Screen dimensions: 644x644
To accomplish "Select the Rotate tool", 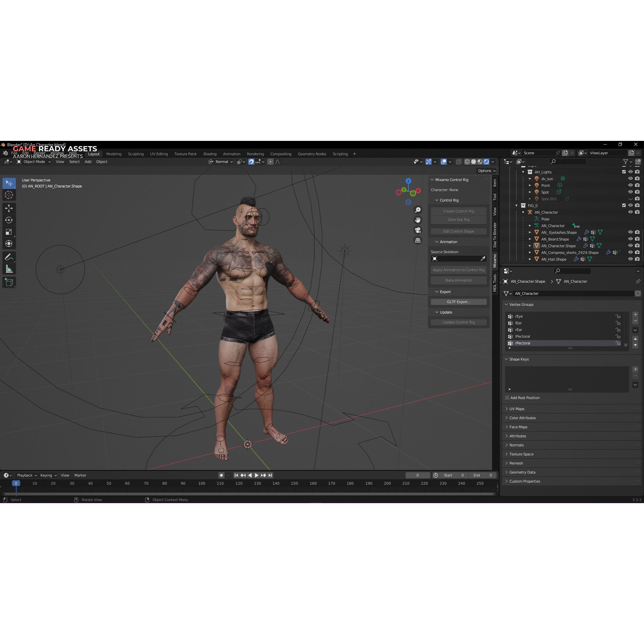I will 9,220.
